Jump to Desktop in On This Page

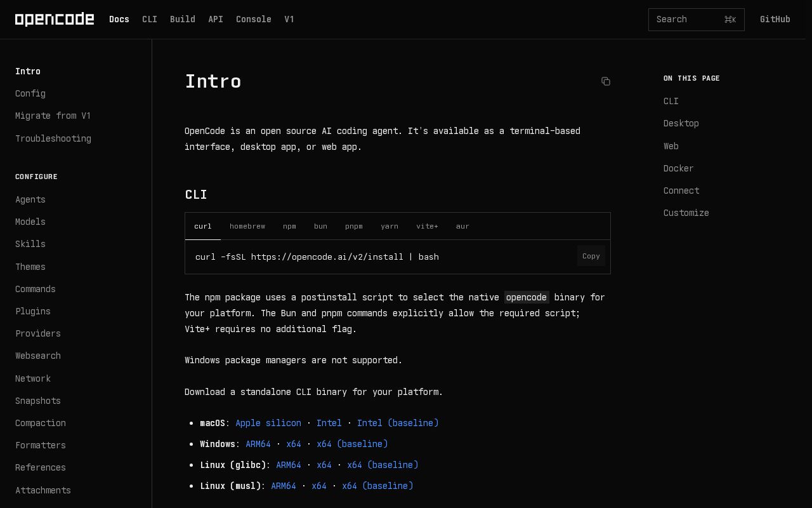click(x=681, y=123)
